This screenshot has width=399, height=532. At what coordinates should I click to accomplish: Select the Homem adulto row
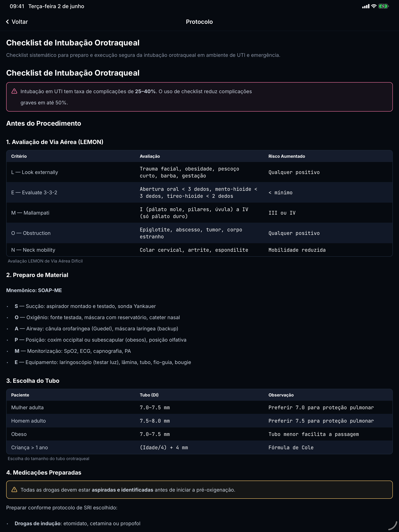pyautogui.click(x=199, y=421)
